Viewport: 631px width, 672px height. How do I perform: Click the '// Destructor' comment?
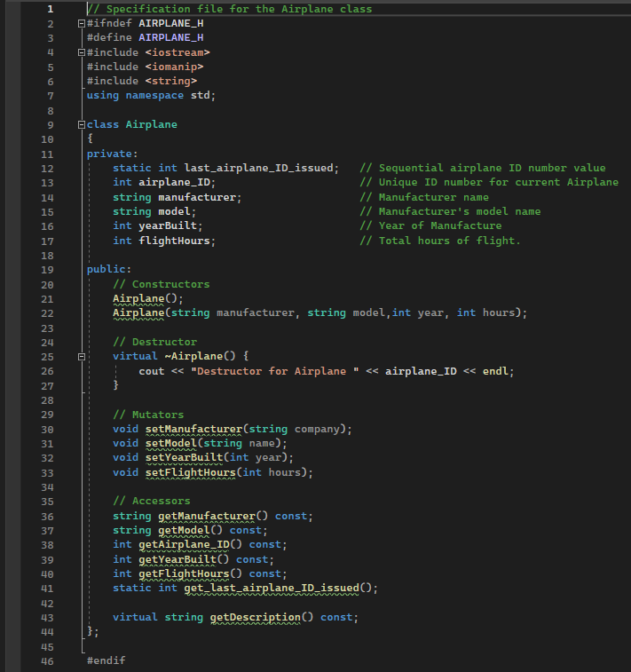tap(154, 342)
